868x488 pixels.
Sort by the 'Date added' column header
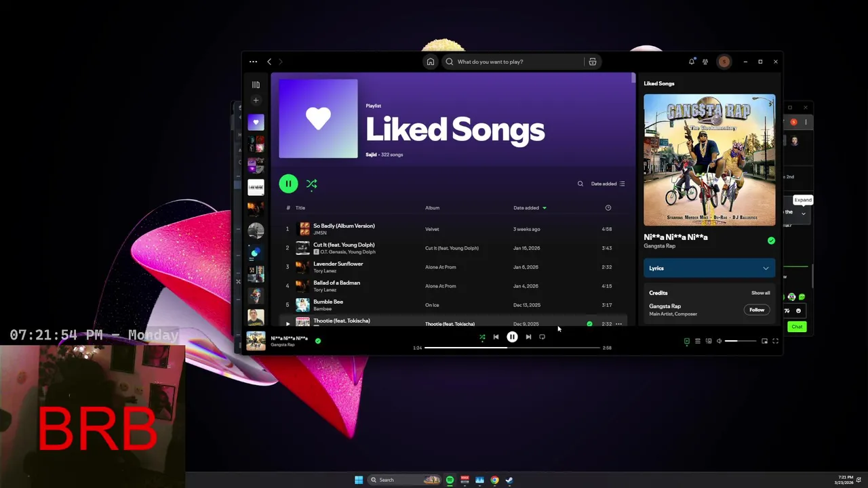click(x=529, y=208)
